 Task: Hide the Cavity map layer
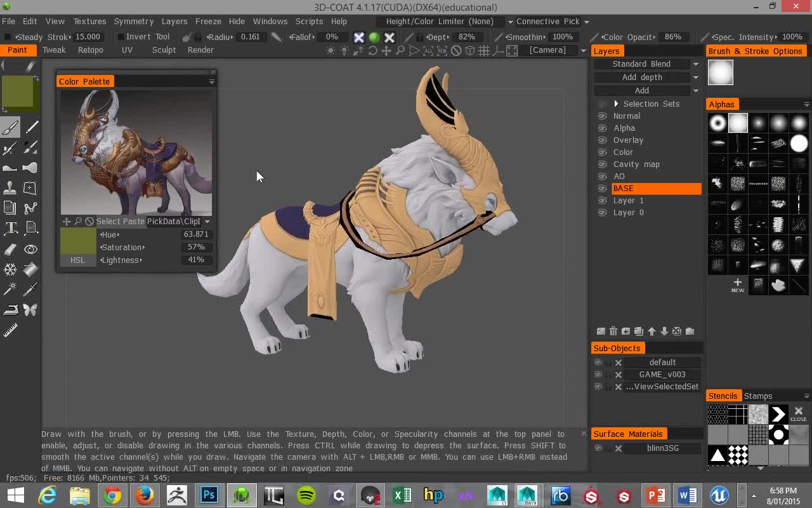point(602,164)
